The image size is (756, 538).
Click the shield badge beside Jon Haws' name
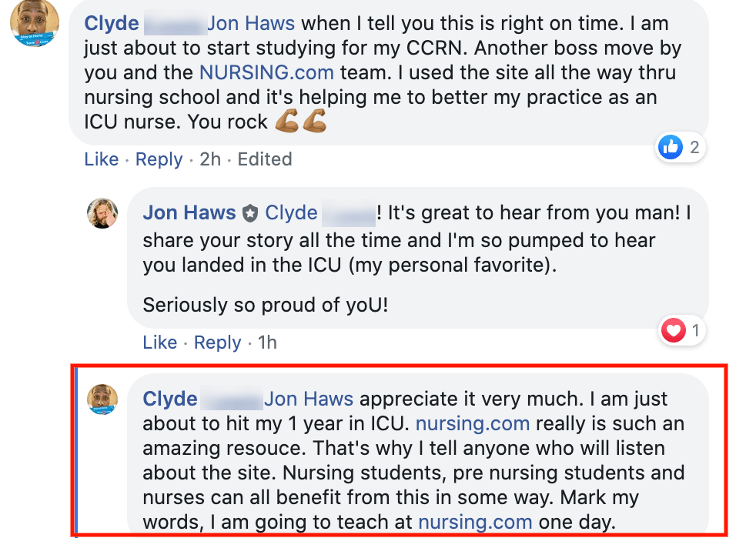pyautogui.click(x=249, y=213)
